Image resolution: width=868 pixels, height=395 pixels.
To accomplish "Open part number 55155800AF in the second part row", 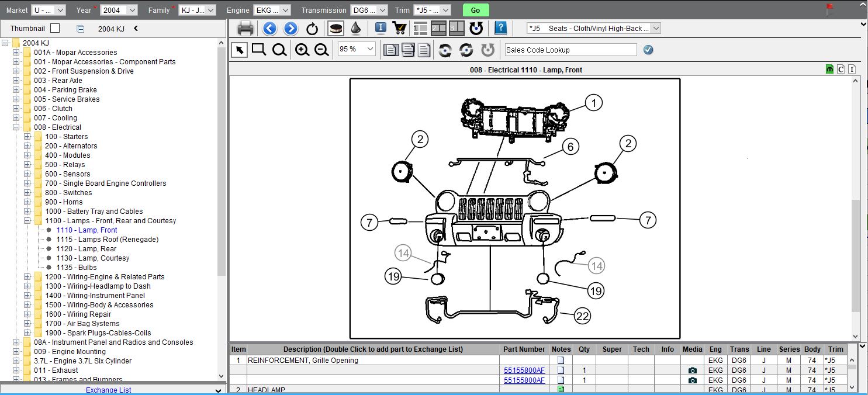I will [524, 380].
